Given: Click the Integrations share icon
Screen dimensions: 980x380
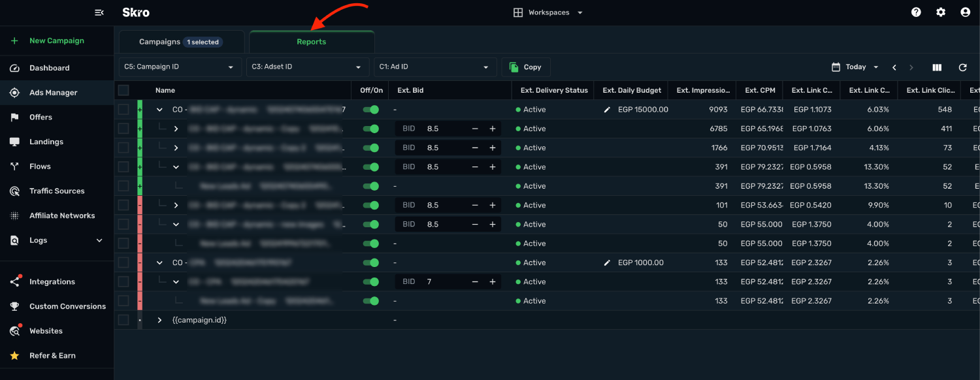Looking at the screenshot, I should pos(14,282).
